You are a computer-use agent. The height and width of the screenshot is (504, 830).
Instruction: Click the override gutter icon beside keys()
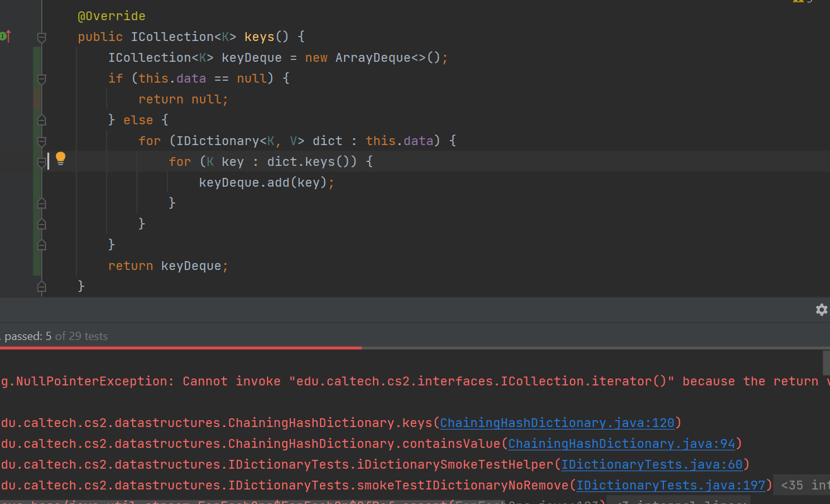point(5,37)
